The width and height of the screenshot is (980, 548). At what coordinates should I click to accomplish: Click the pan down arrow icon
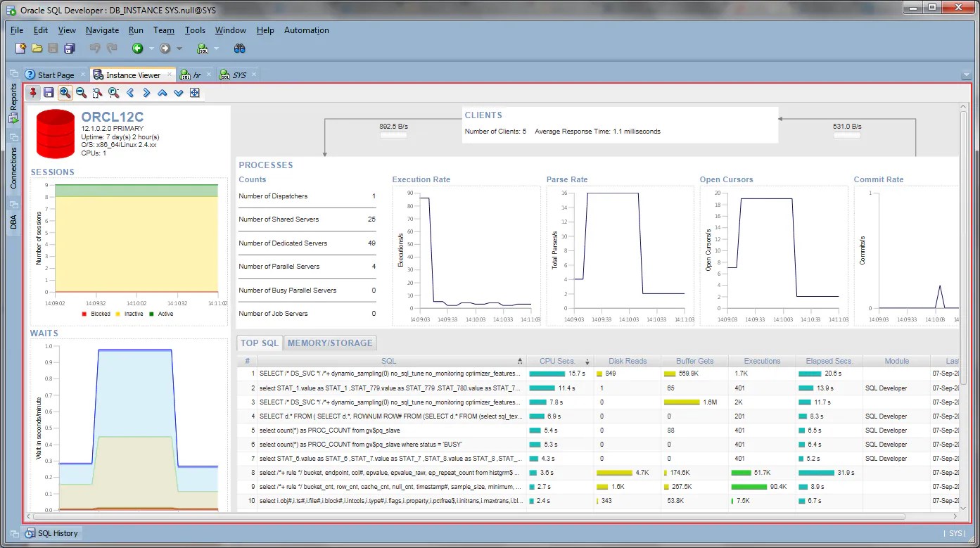pyautogui.click(x=179, y=93)
